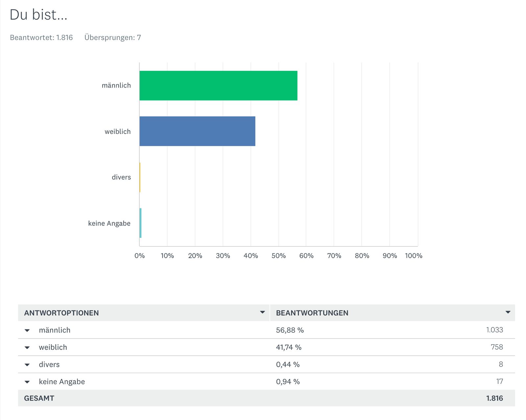
Task: Click the green männlich bar
Action: 218,86
